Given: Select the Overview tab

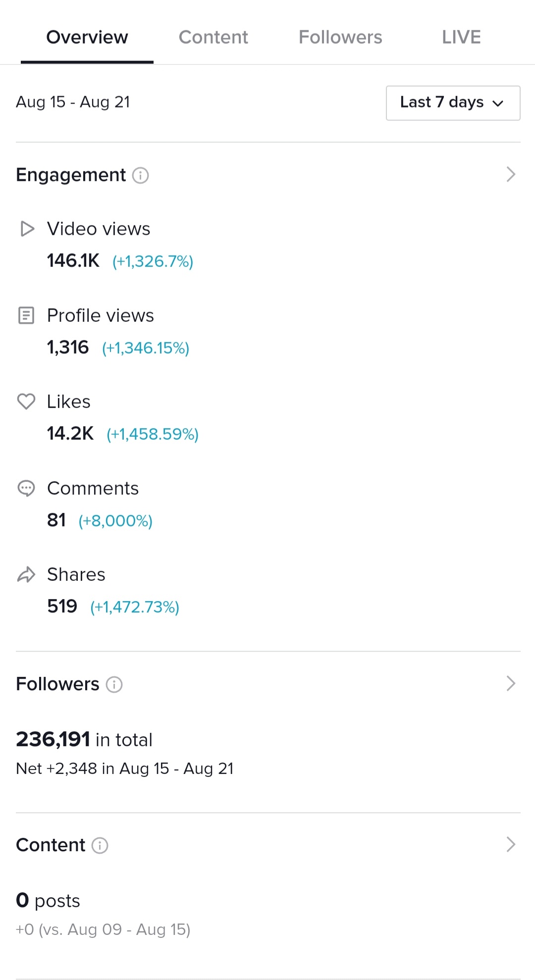Looking at the screenshot, I should (87, 37).
